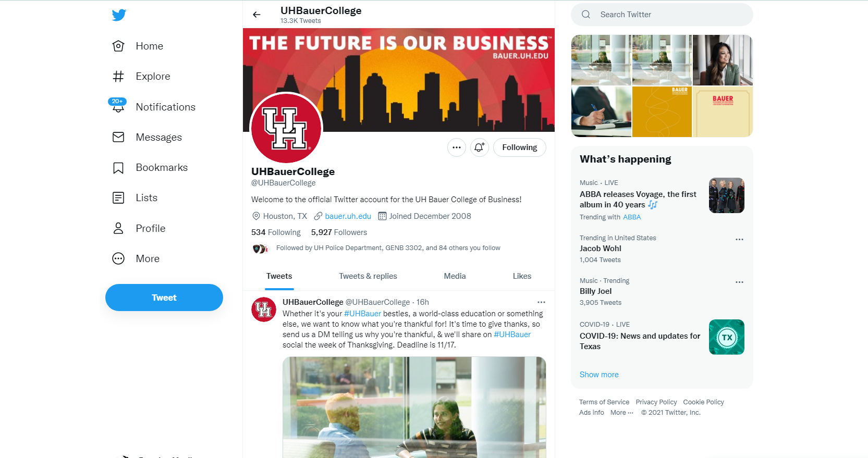
Task: Open options for Billy Joel trend
Action: click(x=739, y=282)
